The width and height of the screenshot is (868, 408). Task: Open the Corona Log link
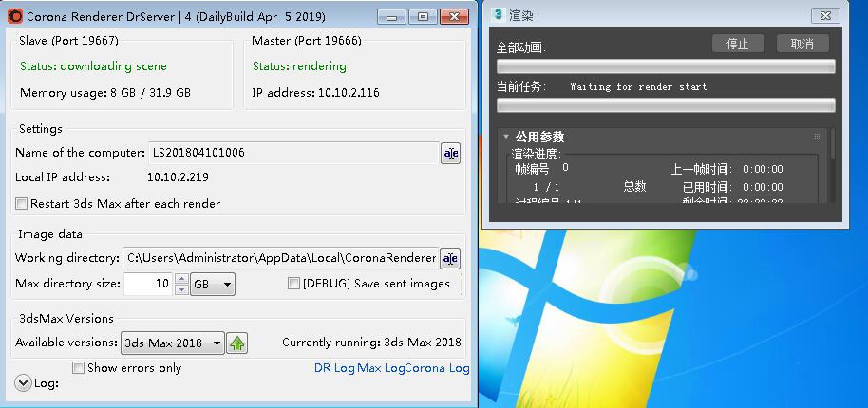pos(437,368)
